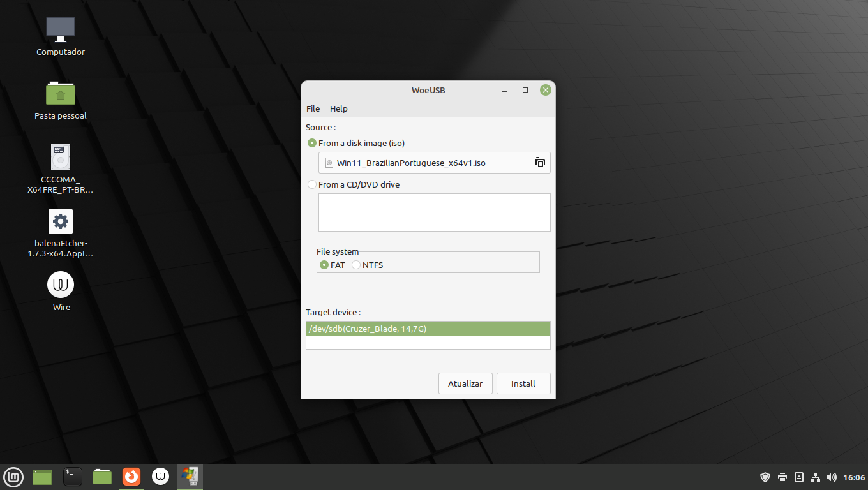Select the balenaEtcher AppImage desktop icon

point(61,233)
